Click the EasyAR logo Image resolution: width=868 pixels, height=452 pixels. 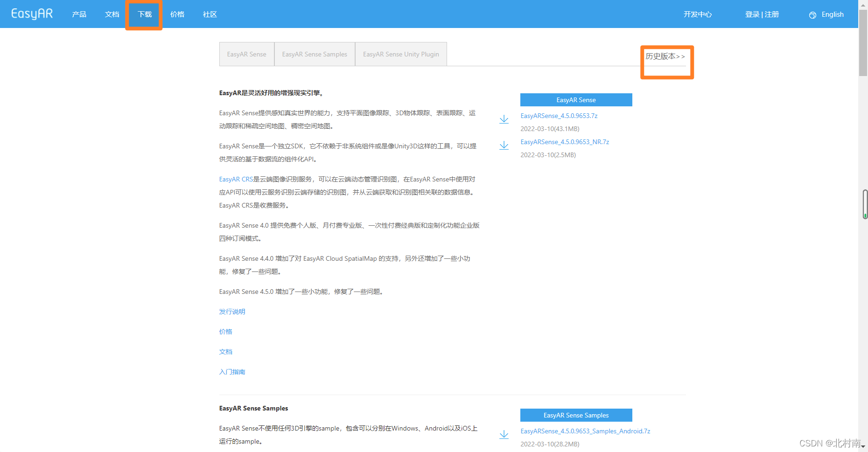coord(32,14)
